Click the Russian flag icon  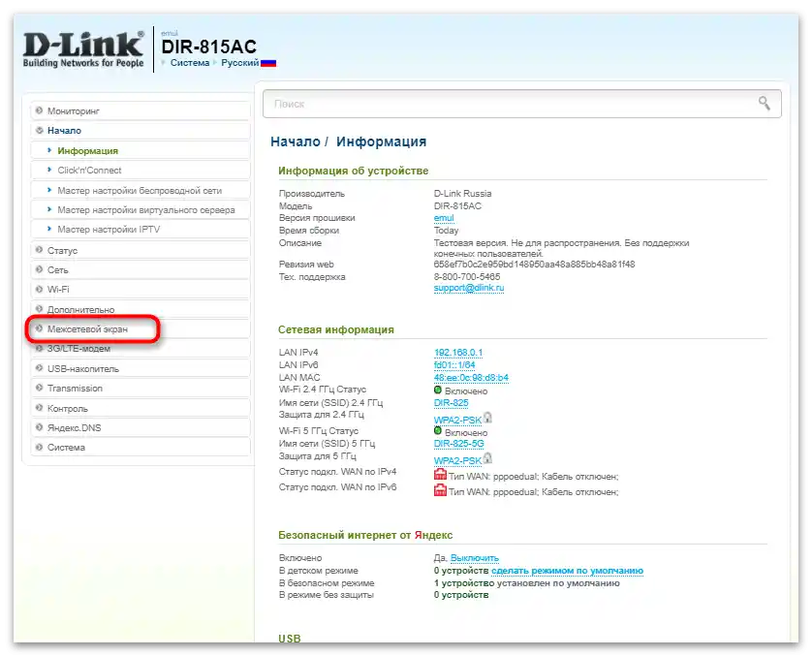point(268,63)
